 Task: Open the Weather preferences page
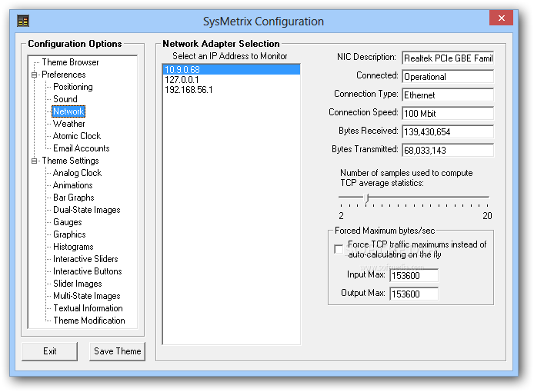pos(69,124)
